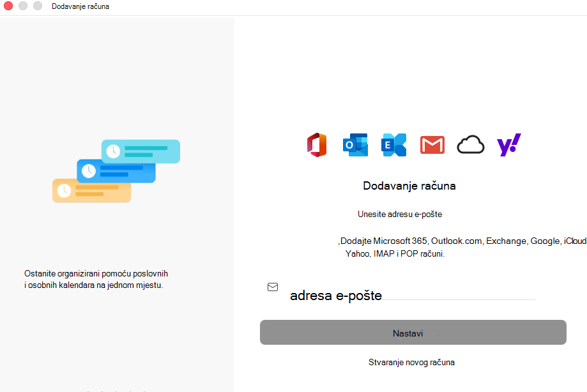
Task: Click the Gmail icon
Action: 432,145
